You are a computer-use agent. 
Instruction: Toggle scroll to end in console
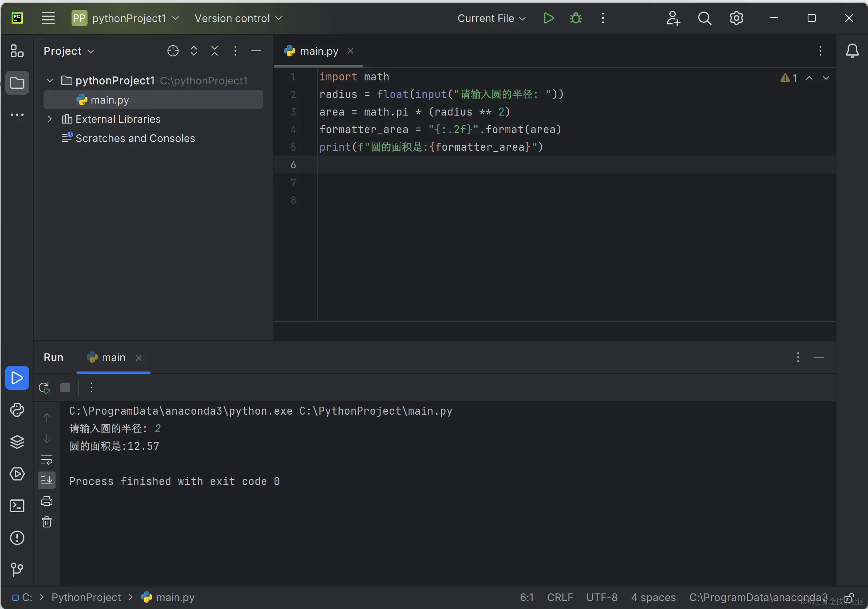[47, 480]
